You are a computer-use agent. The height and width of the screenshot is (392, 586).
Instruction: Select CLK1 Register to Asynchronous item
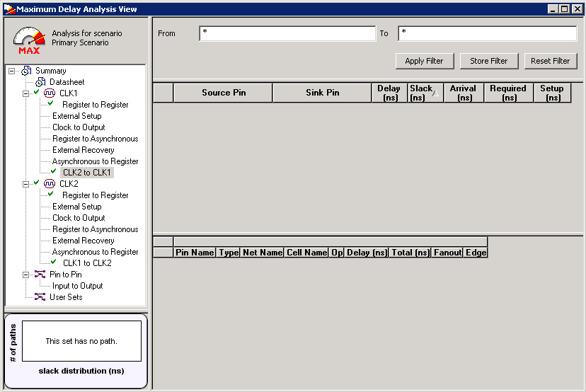pyautogui.click(x=96, y=139)
